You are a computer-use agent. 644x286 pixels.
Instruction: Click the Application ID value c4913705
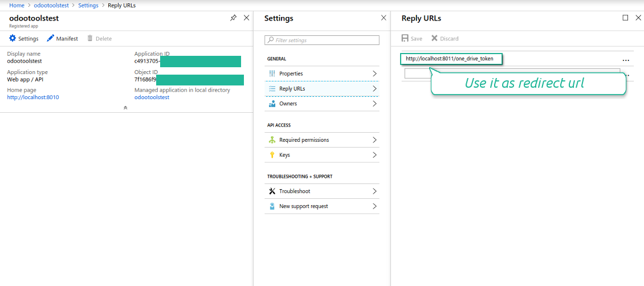point(147,61)
